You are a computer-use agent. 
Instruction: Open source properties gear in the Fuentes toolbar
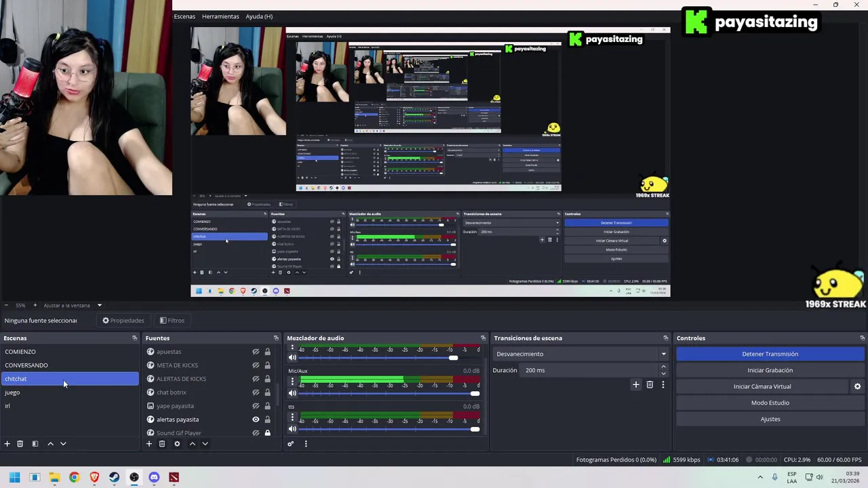[177, 444]
